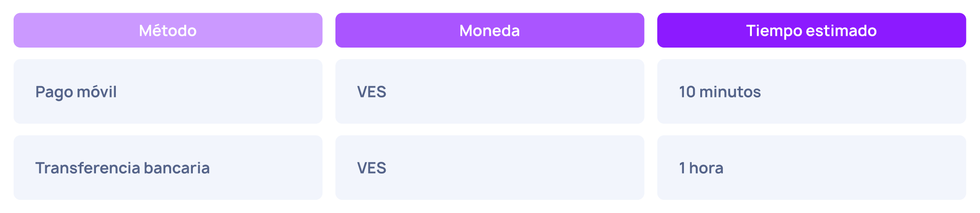
Task: Select the 1 hora time cell
Action: point(812,168)
